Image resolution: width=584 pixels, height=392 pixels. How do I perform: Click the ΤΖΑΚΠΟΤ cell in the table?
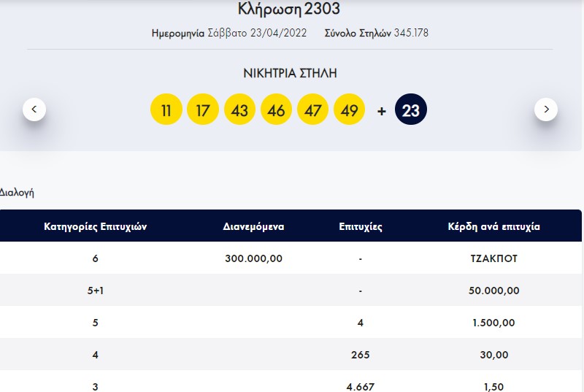493,258
